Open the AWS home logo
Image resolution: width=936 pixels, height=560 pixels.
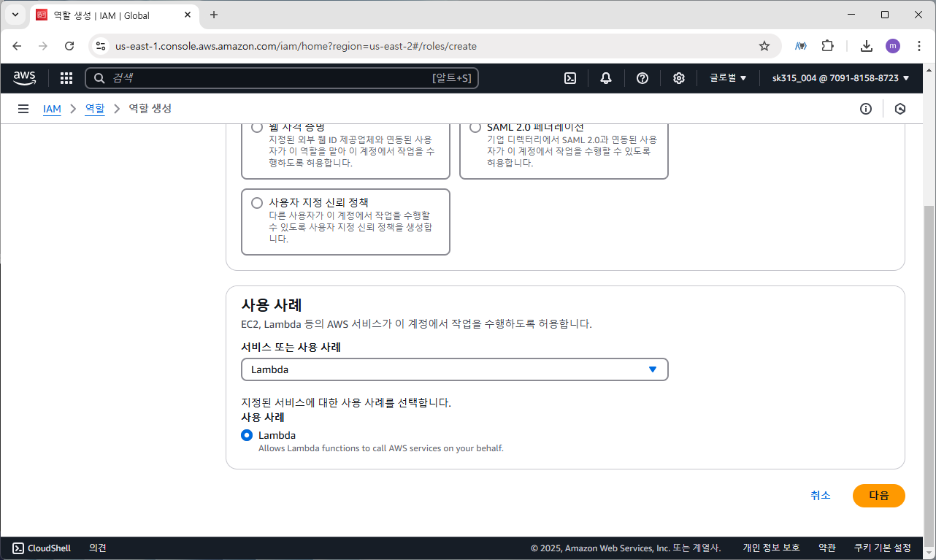tap(24, 78)
